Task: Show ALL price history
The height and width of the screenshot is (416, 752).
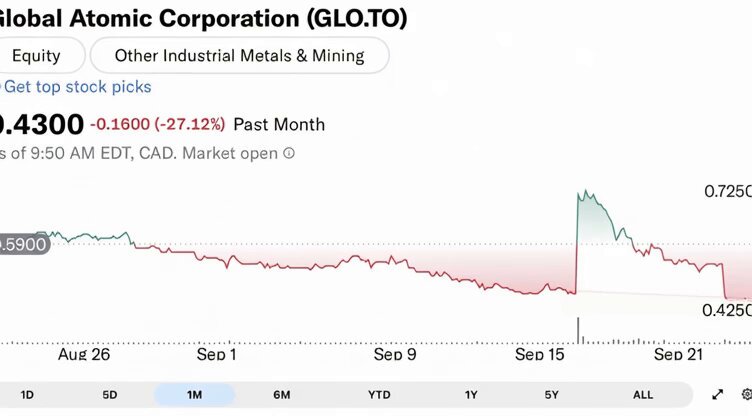Action: coord(643,395)
